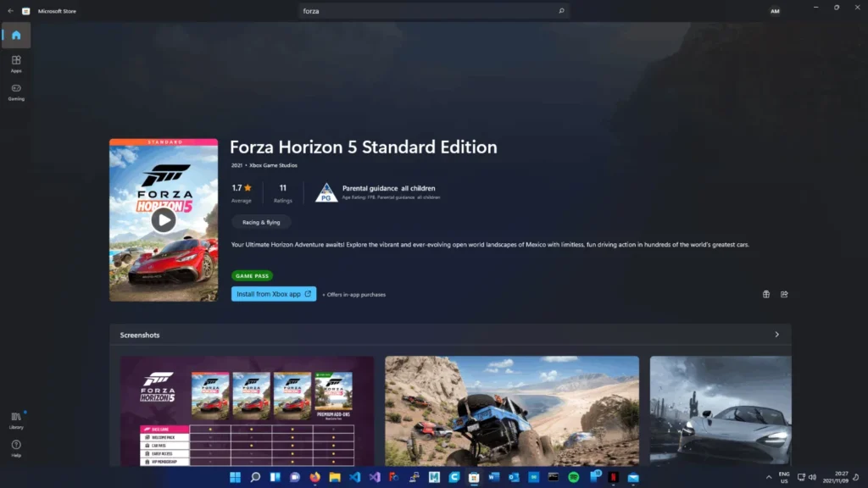868x488 pixels.
Task: Expand the Screenshots section with the chevron
Action: coord(776,335)
